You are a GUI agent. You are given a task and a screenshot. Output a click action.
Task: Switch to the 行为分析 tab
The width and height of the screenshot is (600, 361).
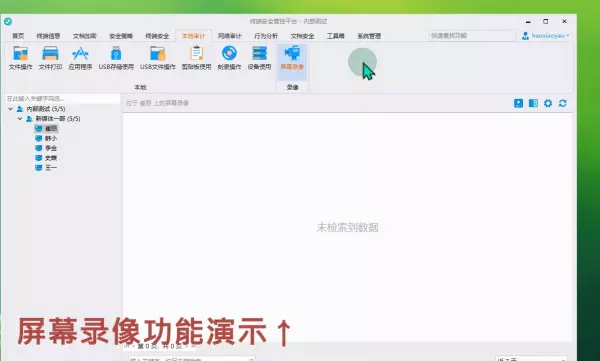[266, 36]
